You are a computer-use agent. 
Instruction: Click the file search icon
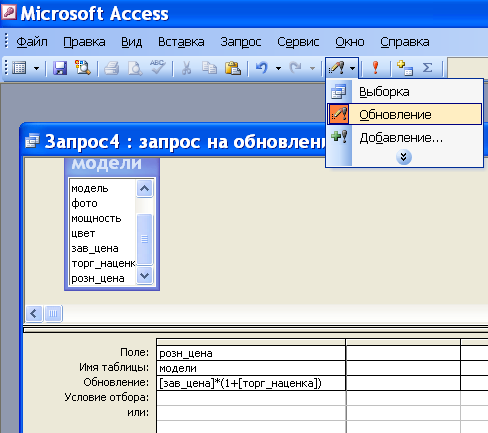pyautogui.click(x=82, y=68)
